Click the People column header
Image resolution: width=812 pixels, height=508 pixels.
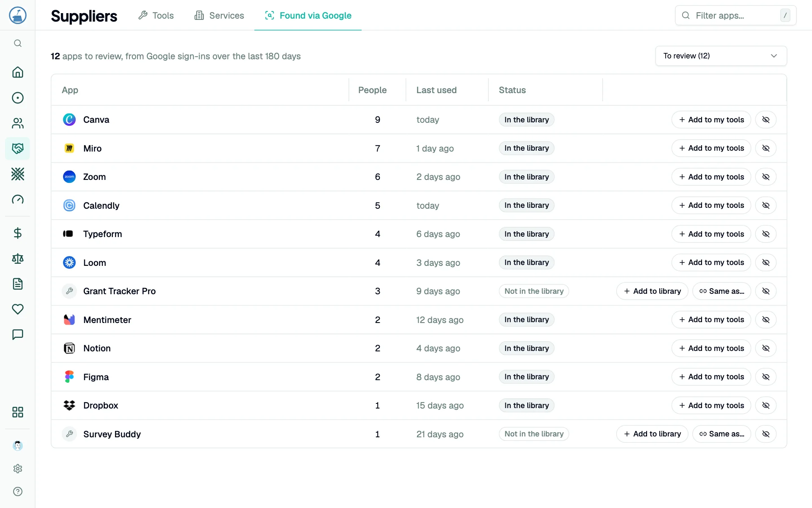[x=372, y=90]
